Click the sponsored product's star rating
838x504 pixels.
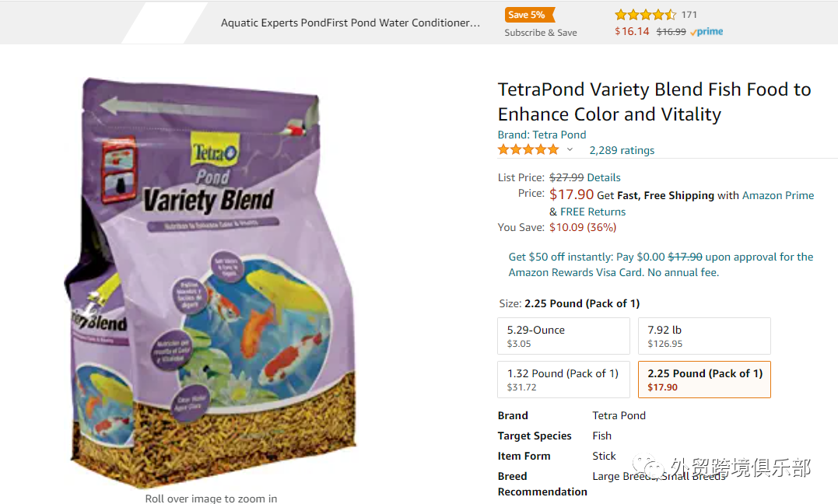645,15
